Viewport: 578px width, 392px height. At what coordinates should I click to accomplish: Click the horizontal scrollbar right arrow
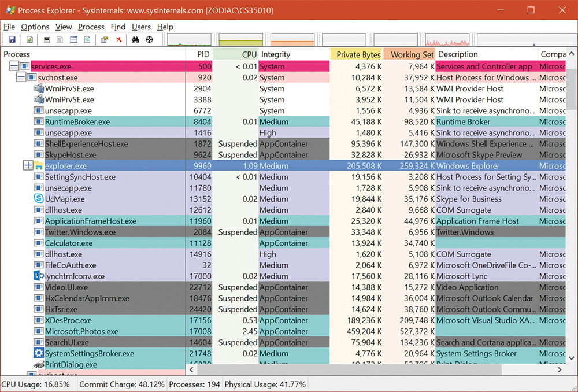[559, 369]
